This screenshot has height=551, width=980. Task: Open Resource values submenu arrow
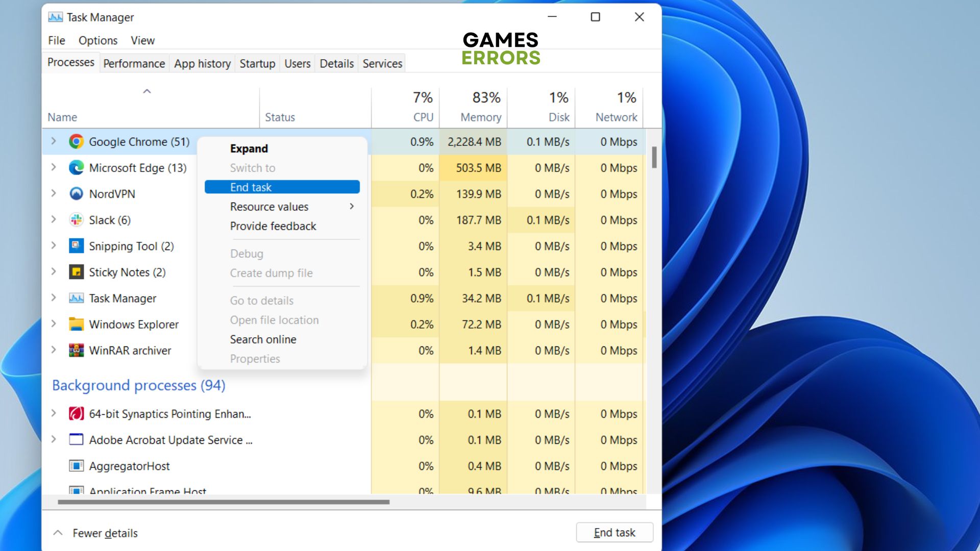coord(352,206)
